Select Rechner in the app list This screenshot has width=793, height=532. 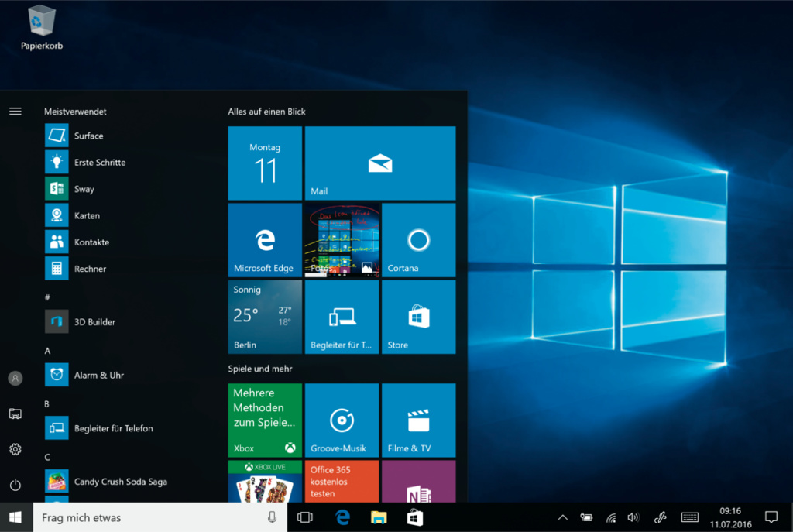coord(90,269)
